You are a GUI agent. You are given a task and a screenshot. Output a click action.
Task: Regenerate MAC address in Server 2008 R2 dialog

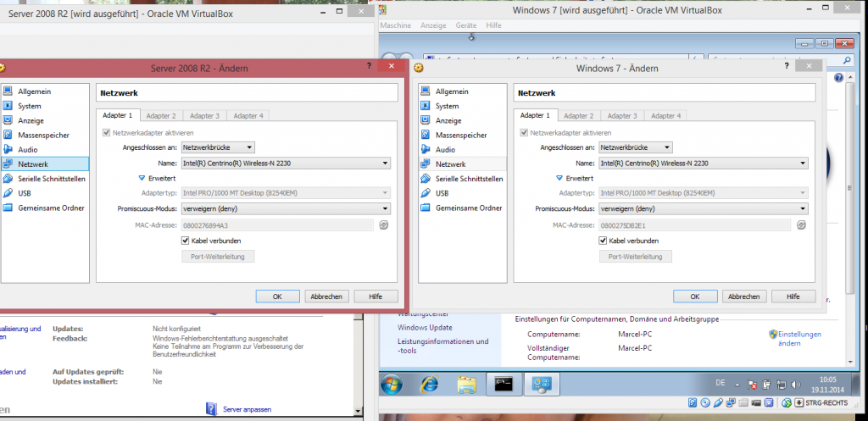coord(384,224)
